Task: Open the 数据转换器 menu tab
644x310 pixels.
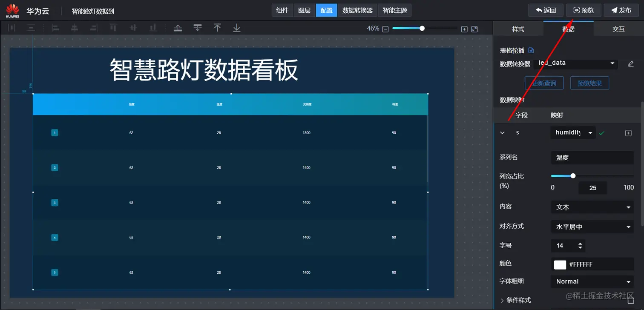Action: pyautogui.click(x=358, y=10)
